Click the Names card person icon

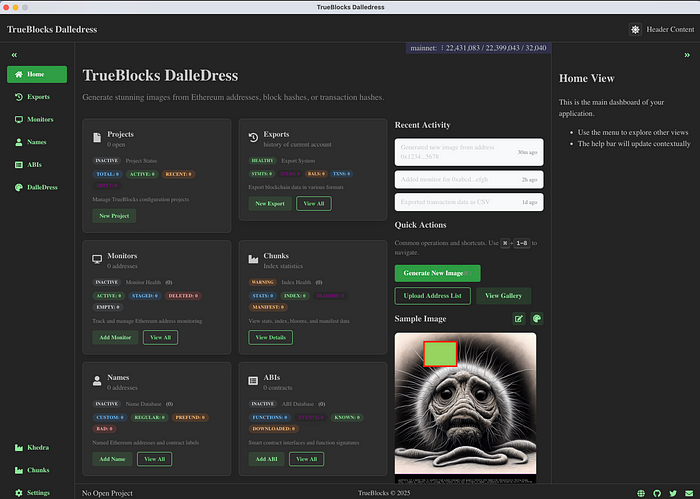[97, 381]
